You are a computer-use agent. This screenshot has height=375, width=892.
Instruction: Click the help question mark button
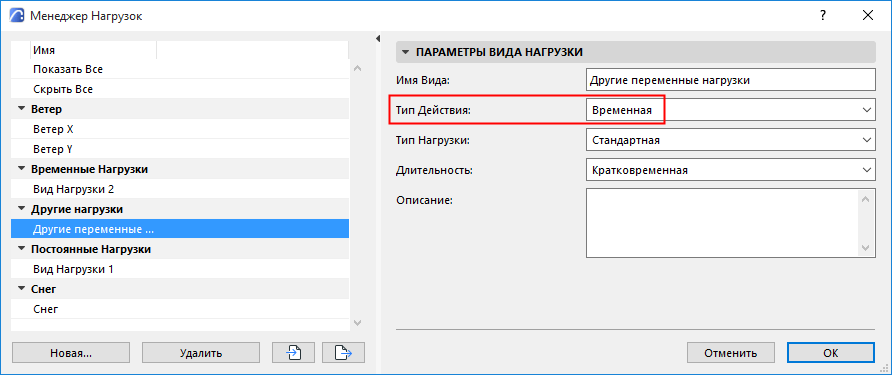[x=823, y=16]
